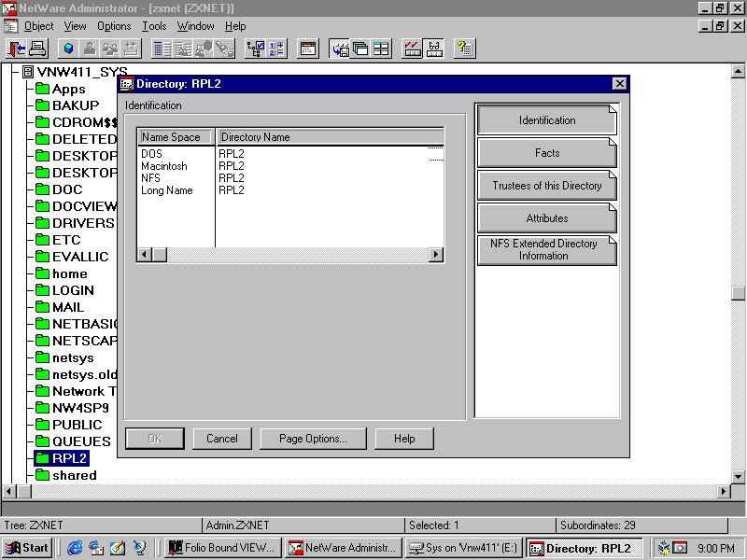
Task: Click the tree view's horizontal scroll right arrow
Action: (723, 491)
